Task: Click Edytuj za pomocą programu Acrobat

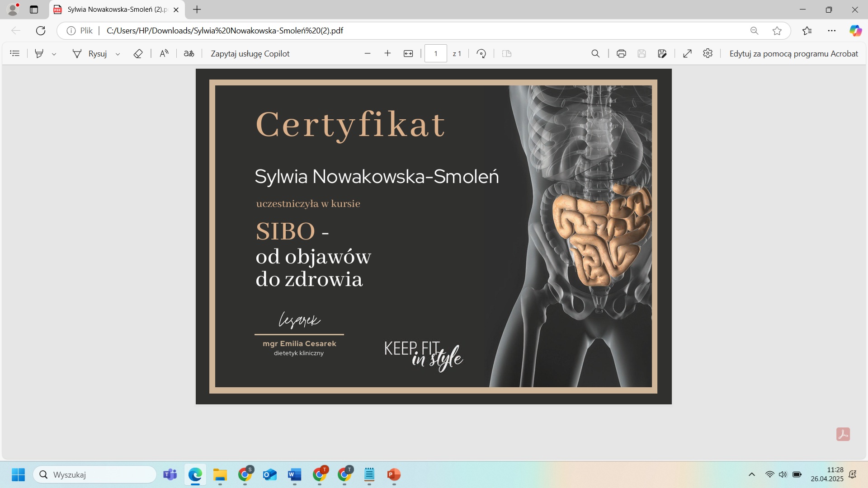Action: click(793, 53)
